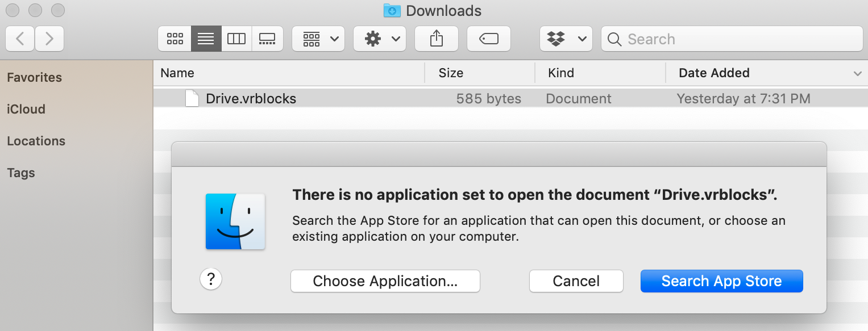Switch to icon view in the toolbar
This screenshot has height=331, width=868.
pos(175,39)
